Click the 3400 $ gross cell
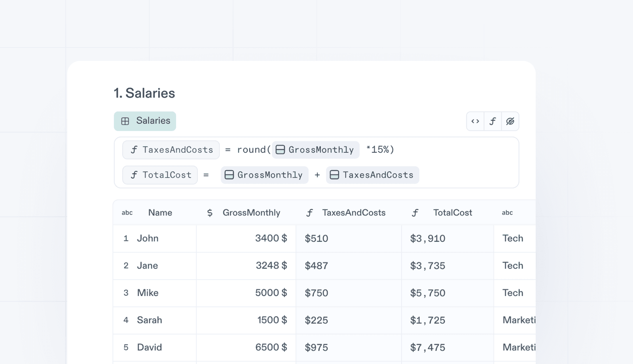The width and height of the screenshot is (633, 364). tap(246, 239)
